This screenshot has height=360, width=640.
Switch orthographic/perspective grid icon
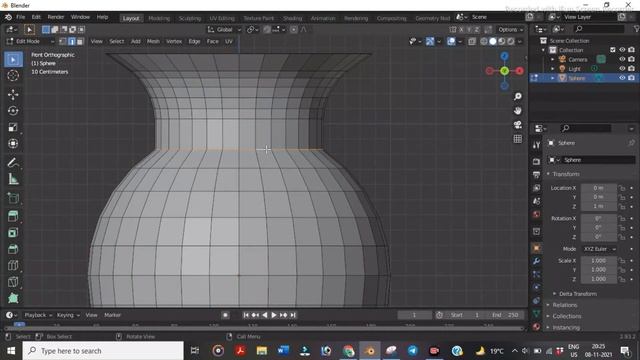coord(518,139)
